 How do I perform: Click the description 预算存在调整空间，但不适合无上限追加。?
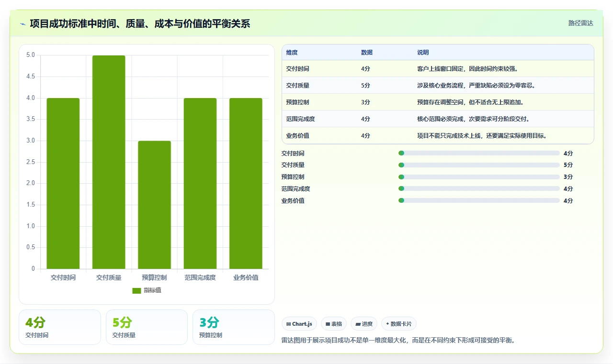(x=470, y=102)
